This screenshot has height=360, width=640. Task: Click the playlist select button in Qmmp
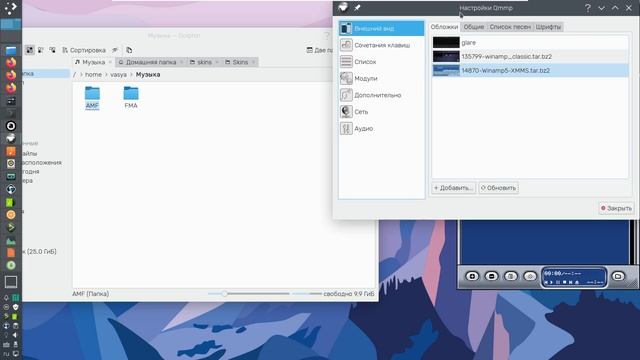511,276
